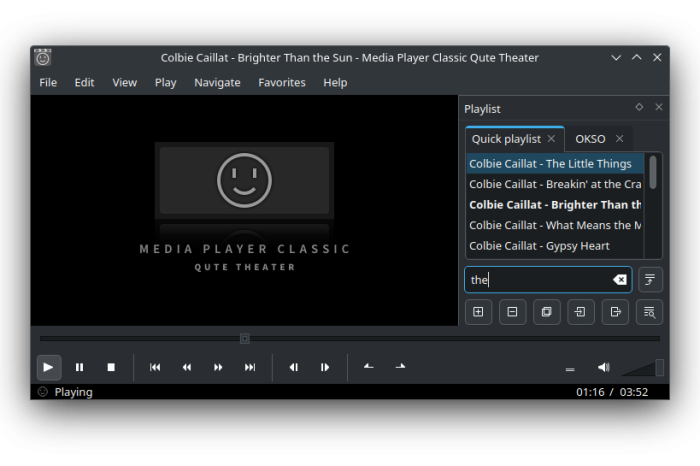This screenshot has width=700, height=466.
Task: Click the stacked-squares playlist icon
Action: (x=546, y=312)
